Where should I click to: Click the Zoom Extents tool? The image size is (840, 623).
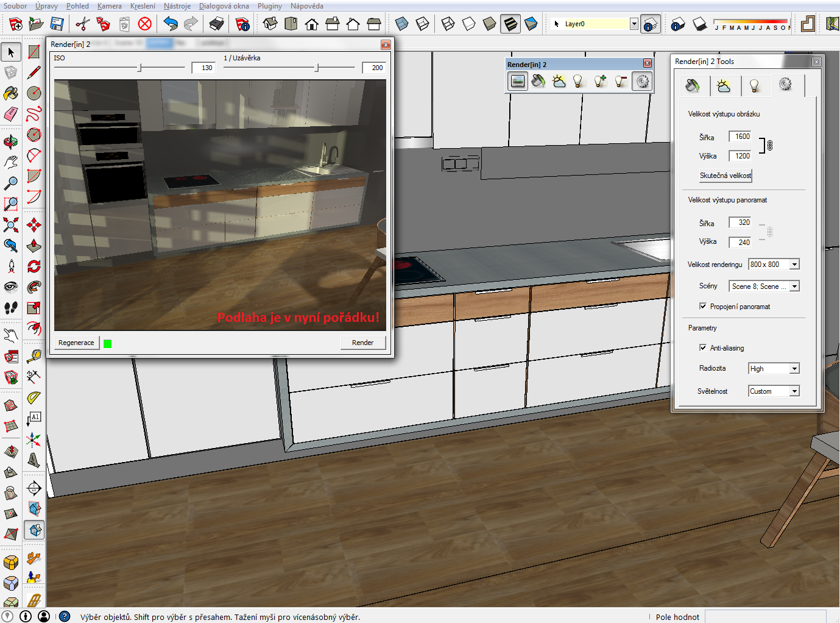tap(11, 225)
